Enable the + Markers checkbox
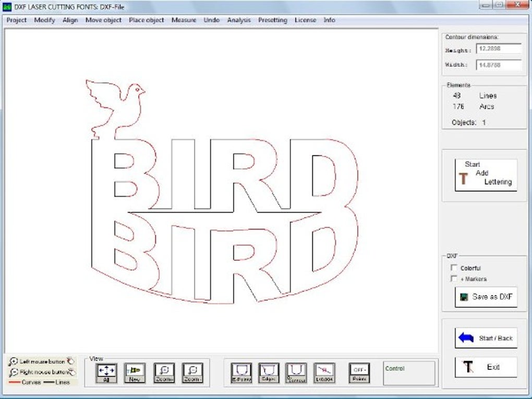The height and width of the screenshot is (399, 532). tap(454, 279)
